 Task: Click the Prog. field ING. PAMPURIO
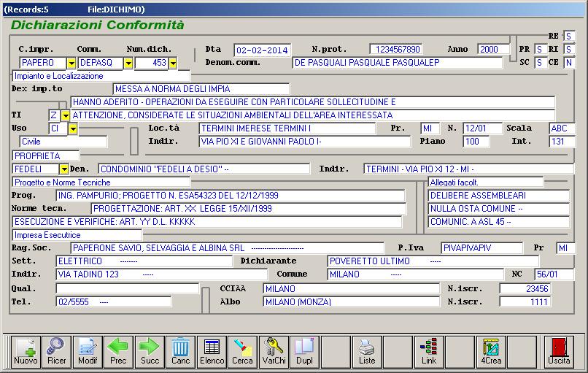tap(231, 196)
